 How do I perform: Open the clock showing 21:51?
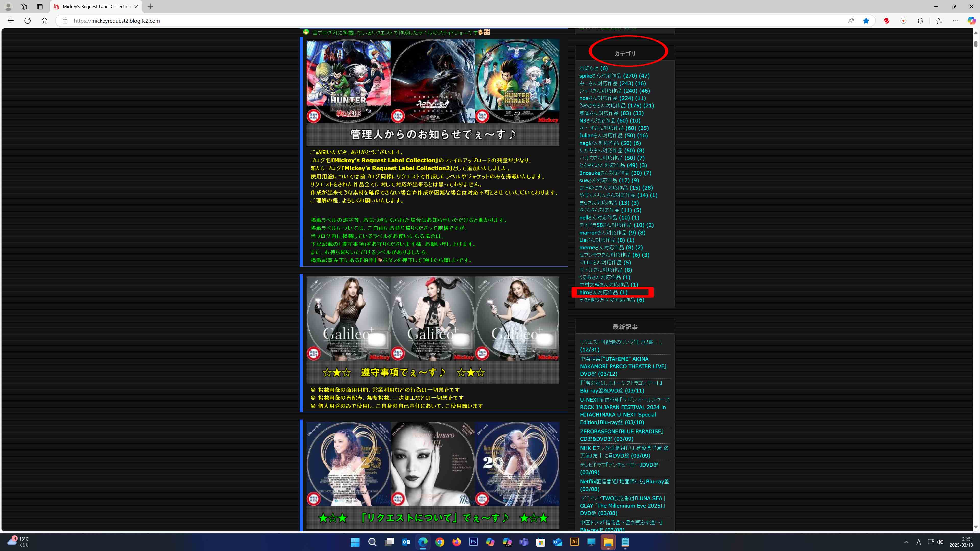point(961,542)
